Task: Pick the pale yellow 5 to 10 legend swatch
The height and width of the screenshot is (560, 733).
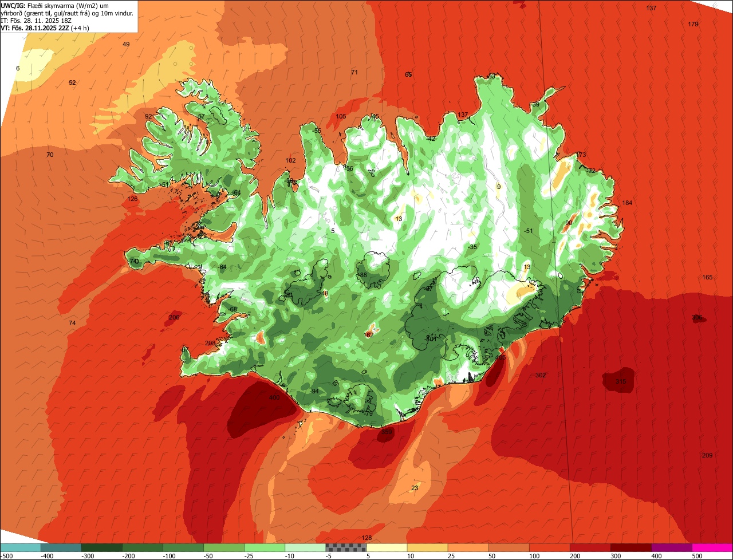Action: pyautogui.click(x=387, y=547)
